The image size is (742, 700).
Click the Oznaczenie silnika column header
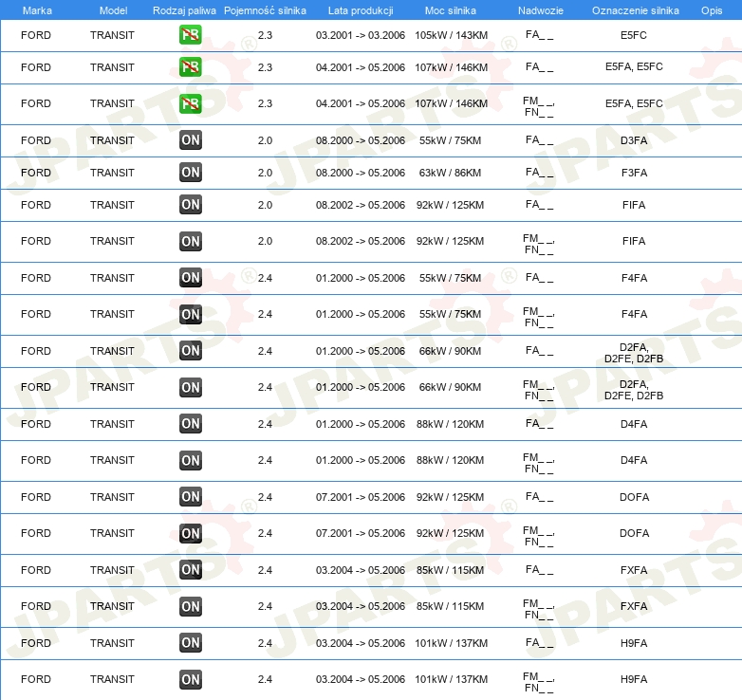(635, 10)
